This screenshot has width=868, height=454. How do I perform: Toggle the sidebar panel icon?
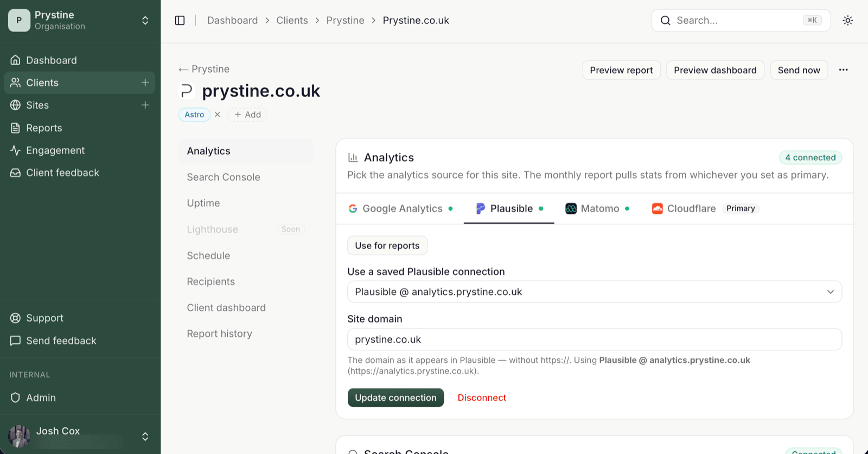point(180,21)
